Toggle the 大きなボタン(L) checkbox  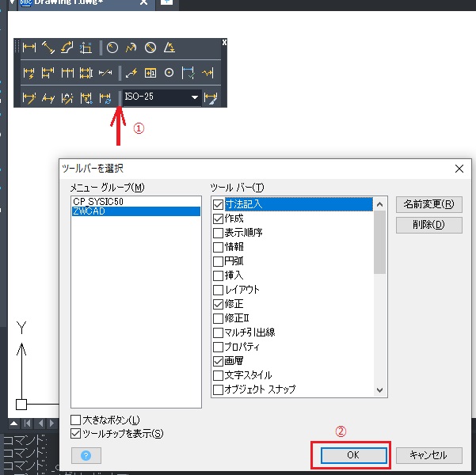pyautogui.click(x=75, y=420)
